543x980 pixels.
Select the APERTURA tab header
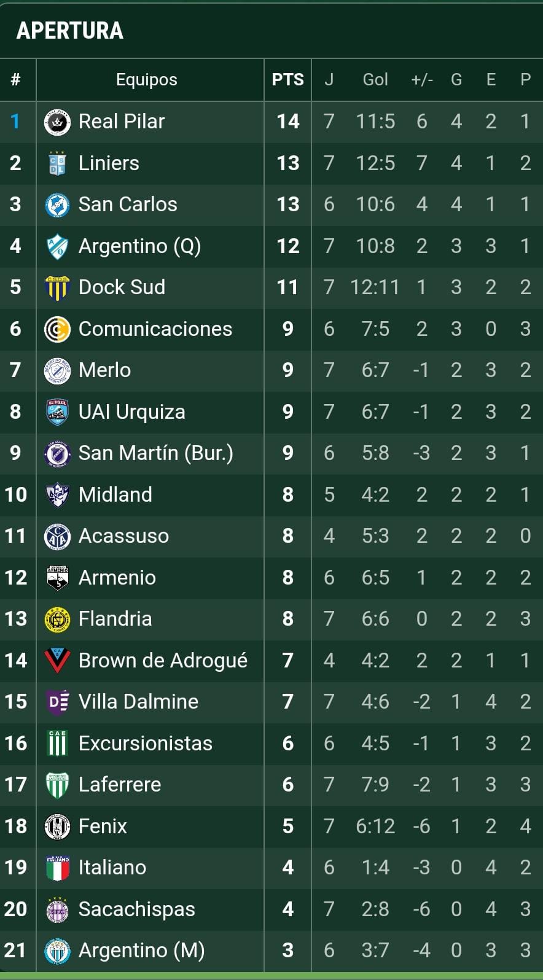70,31
